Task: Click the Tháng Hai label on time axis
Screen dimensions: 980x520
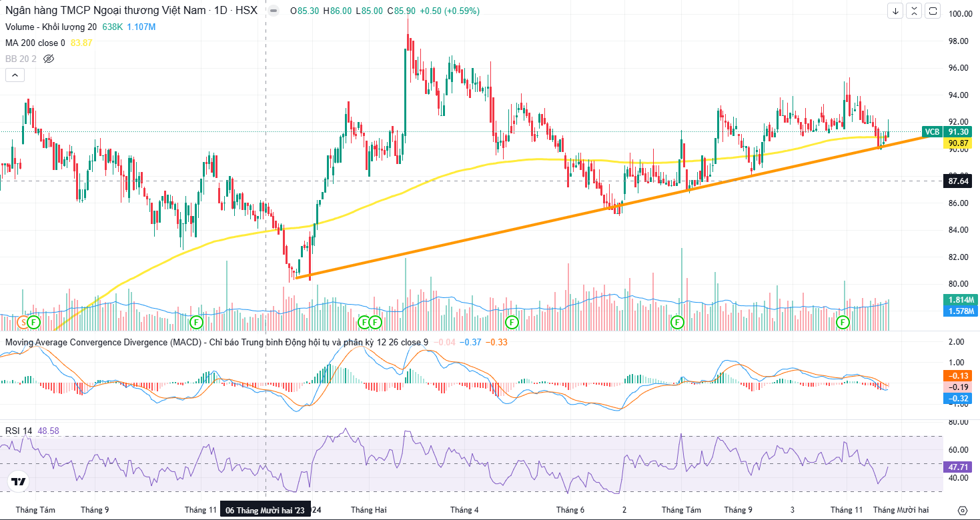Action: pyautogui.click(x=369, y=510)
